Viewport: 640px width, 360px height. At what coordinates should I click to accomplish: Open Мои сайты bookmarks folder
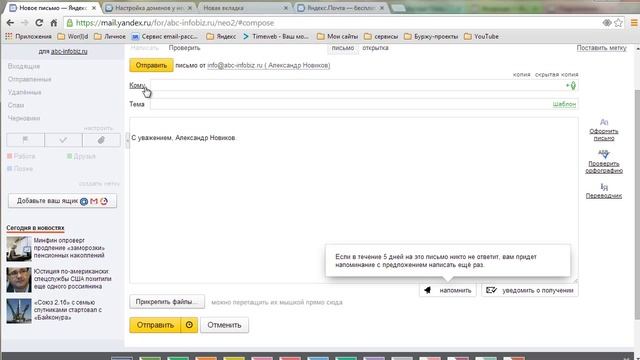[x=338, y=36]
